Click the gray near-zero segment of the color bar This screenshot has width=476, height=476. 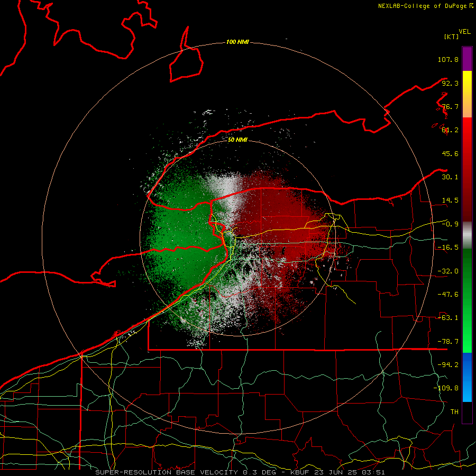tap(467, 235)
